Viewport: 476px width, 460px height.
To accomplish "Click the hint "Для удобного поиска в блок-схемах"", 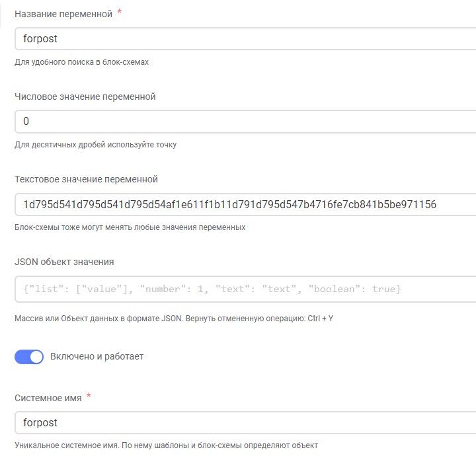I will [x=82, y=62].
